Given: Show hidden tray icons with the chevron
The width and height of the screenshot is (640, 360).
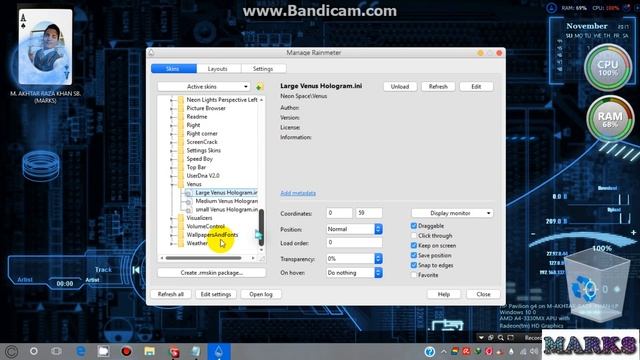Looking at the screenshot, I should (x=443, y=351).
